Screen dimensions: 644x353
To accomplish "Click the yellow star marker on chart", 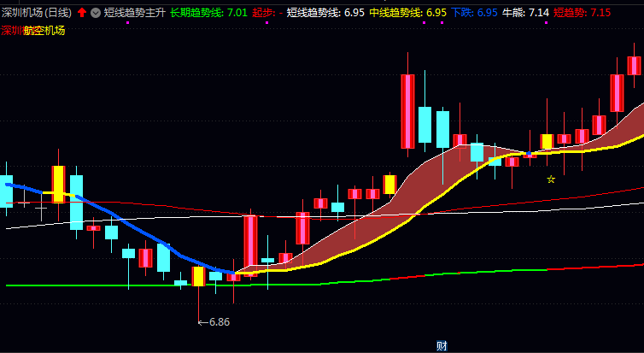I will [551, 179].
